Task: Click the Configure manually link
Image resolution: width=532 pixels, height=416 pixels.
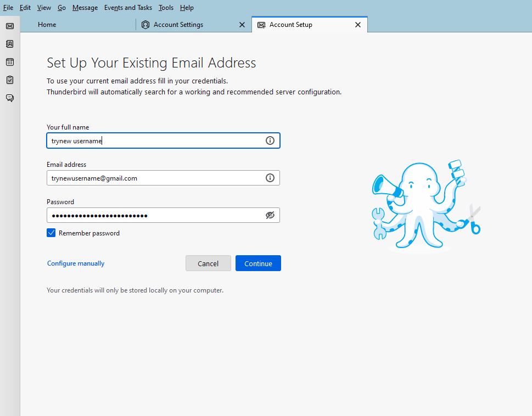Action: [76, 263]
